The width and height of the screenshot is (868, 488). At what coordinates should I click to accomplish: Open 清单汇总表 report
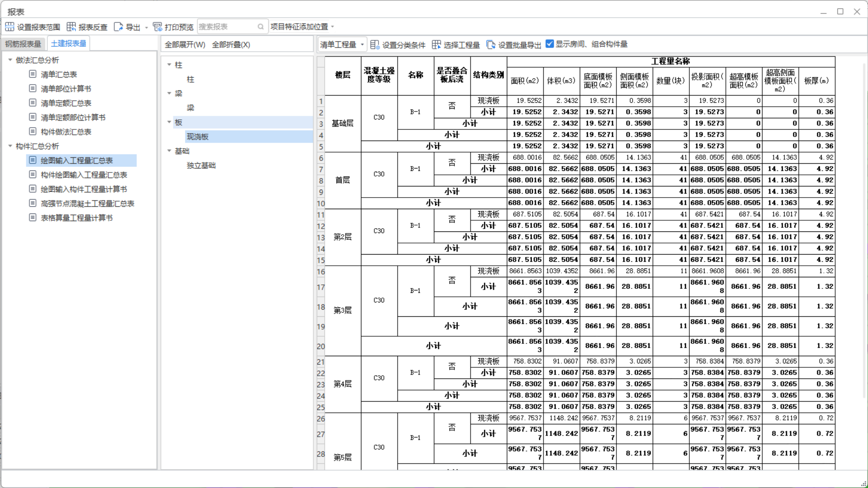[59, 74]
